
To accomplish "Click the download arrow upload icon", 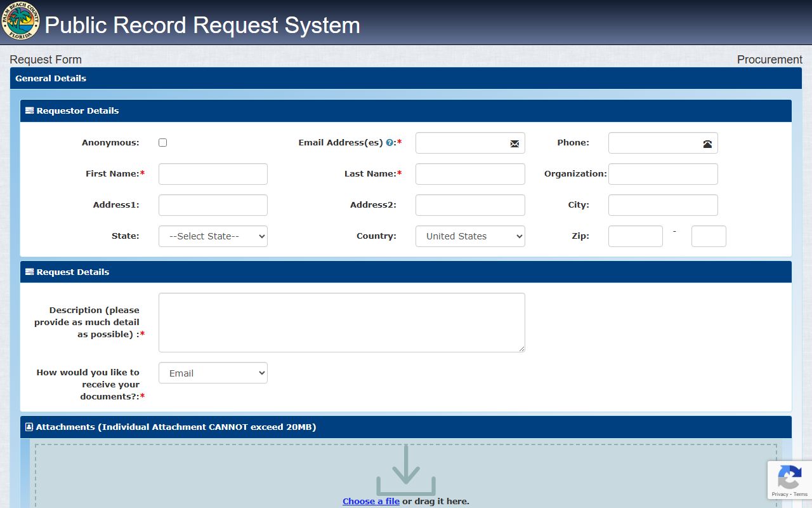I will 406,470.
